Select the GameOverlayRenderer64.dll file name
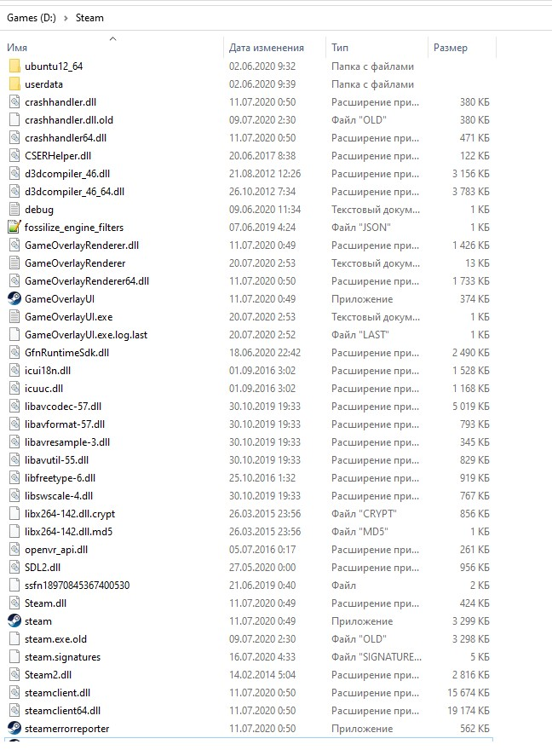Image resolution: width=552 pixels, height=756 pixels. pos(87,280)
